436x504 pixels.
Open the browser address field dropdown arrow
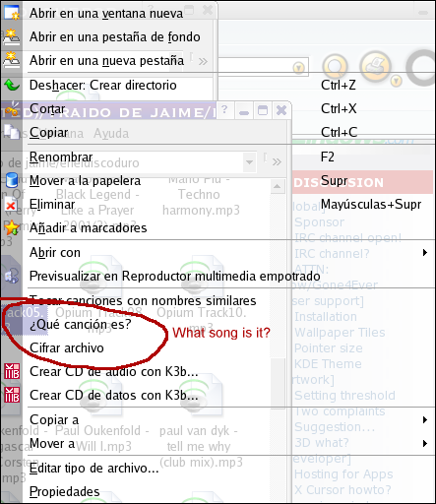point(298,68)
